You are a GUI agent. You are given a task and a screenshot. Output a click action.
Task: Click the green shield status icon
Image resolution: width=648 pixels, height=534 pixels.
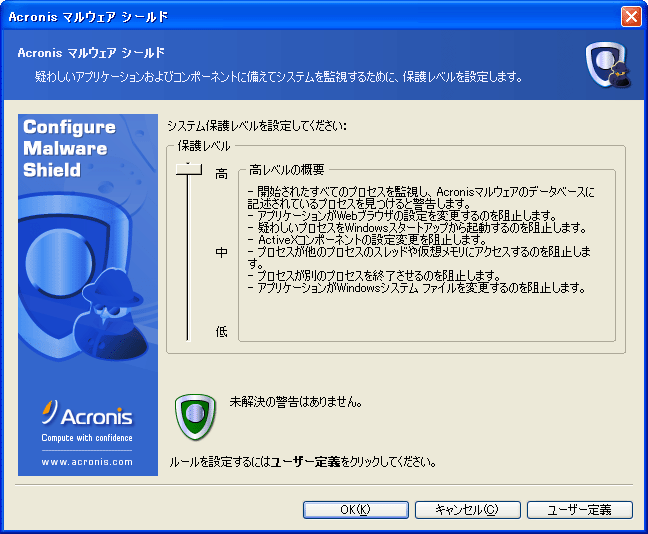point(195,416)
